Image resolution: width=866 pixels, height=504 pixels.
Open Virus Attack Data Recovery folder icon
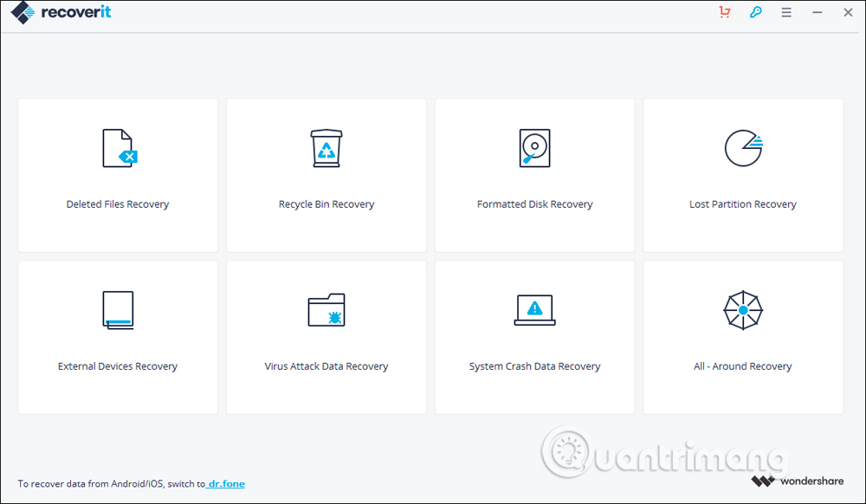pyautogui.click(x=326, y=309)
